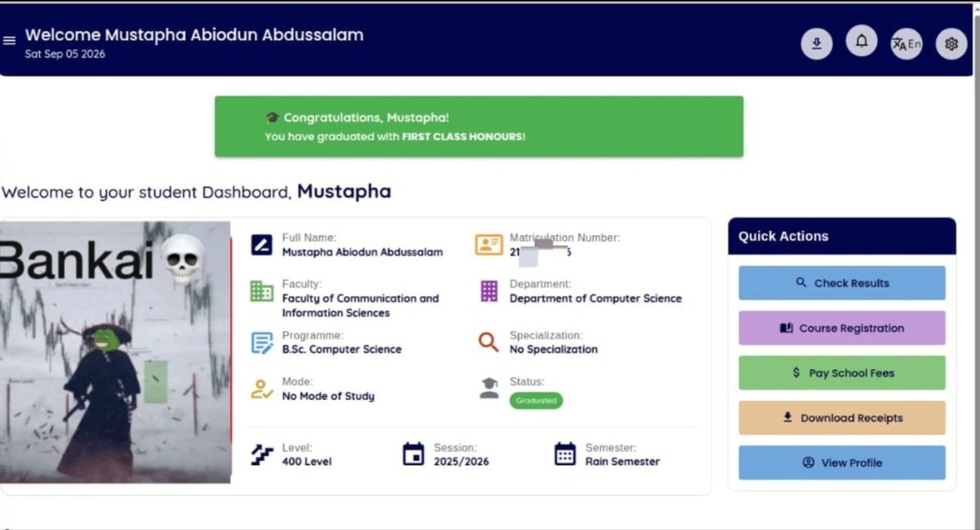Click the download icon in header
980x530 pixels.
(816, 43)
